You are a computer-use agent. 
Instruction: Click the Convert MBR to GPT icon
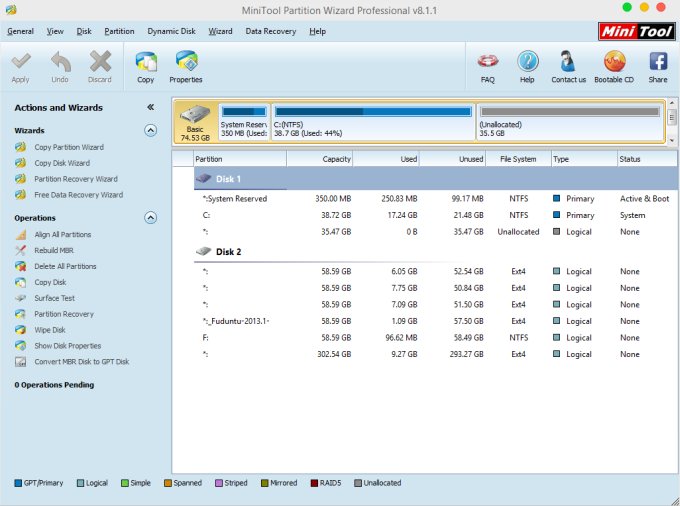pyautogui.click(x=20, y=362)
